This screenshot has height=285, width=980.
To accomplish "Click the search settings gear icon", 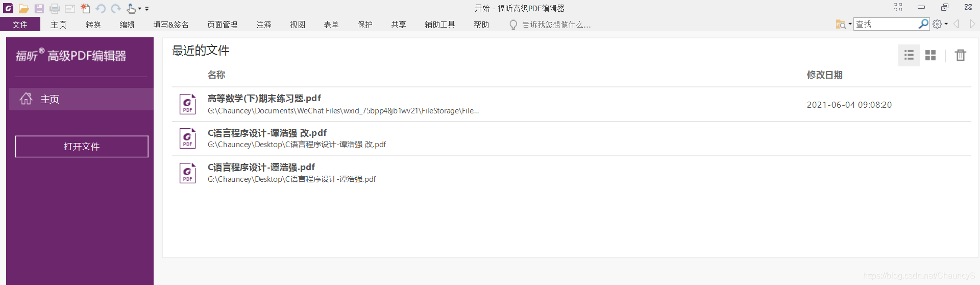I will 937,24.
